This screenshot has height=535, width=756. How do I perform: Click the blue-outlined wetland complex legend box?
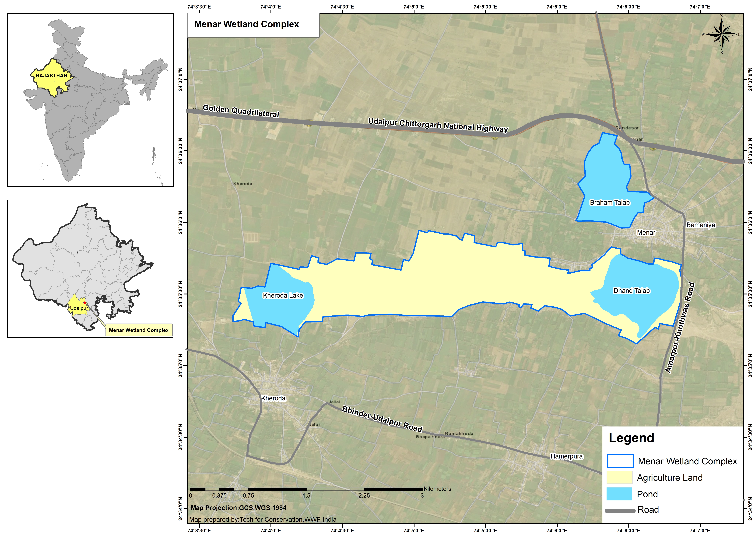620,461
